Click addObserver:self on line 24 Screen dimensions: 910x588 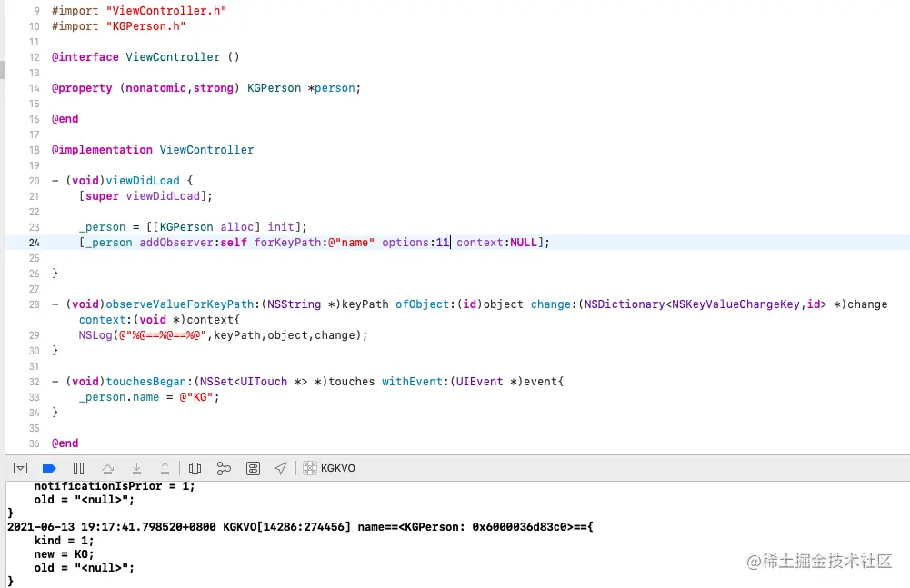194,243
